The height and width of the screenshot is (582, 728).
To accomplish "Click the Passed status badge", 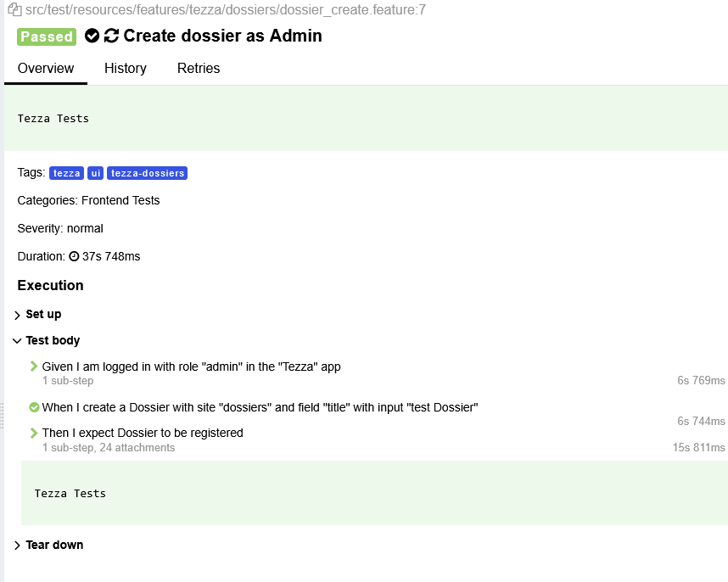I will coord(47,36).
